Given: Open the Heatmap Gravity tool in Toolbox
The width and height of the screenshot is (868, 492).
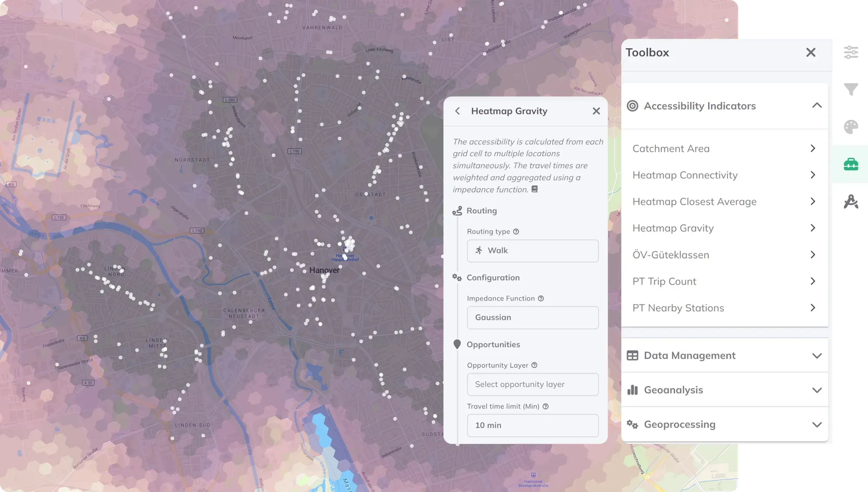Looking at the screenshot, I should tap(724, 228).
